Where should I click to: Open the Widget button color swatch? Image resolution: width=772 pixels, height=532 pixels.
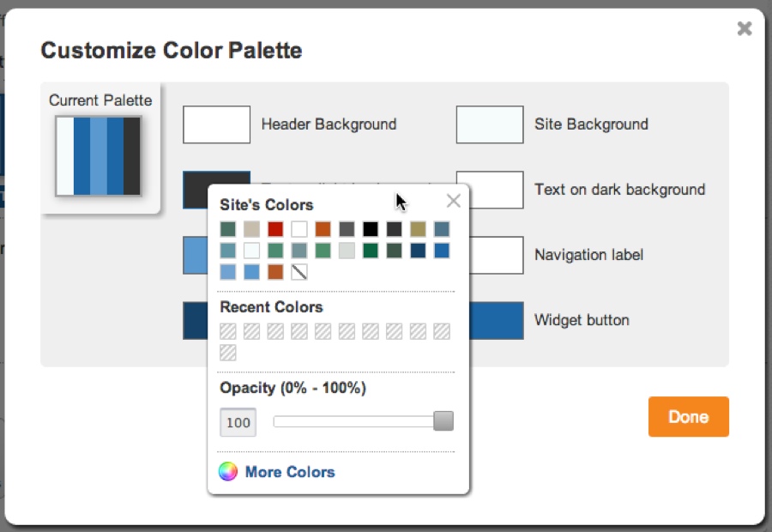496,321
